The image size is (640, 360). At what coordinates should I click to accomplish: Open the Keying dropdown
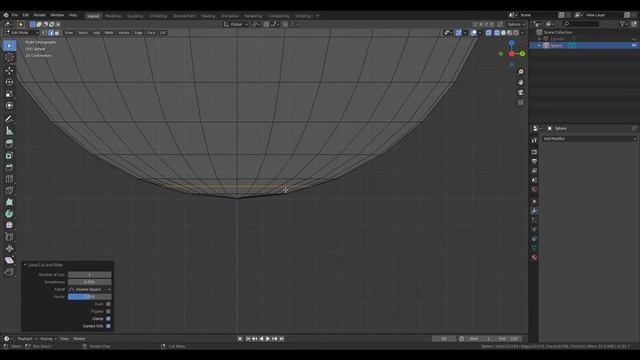click(48, 339)
